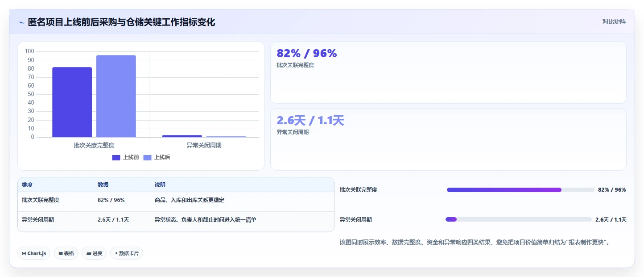Image resolution: width=644 pixels, height=277 pixels.
Task: Click the 上线后 bar for 批次关联完整度
Action: coord(116,96)
